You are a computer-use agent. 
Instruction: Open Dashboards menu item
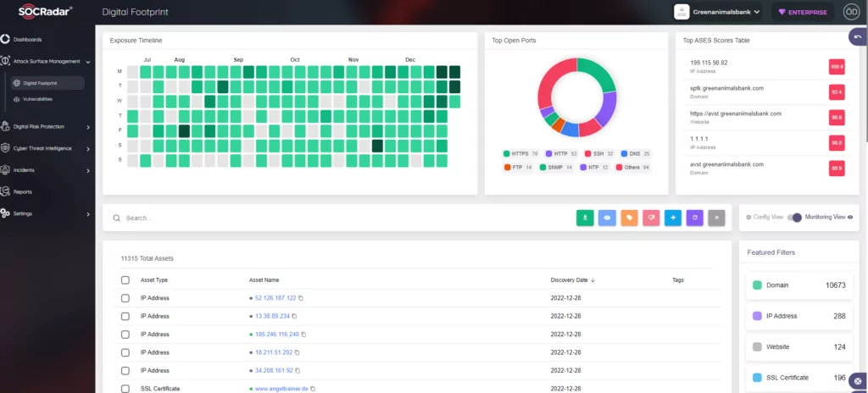(28, 40)
